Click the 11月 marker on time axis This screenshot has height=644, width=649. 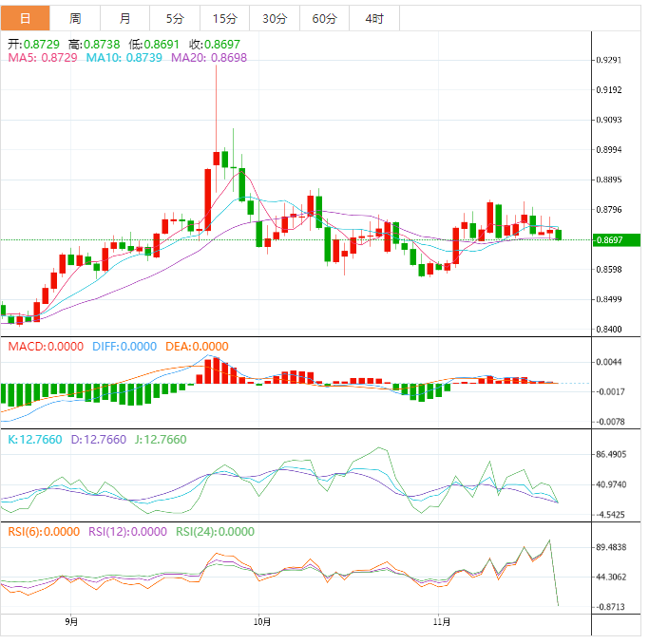[439, 622]
